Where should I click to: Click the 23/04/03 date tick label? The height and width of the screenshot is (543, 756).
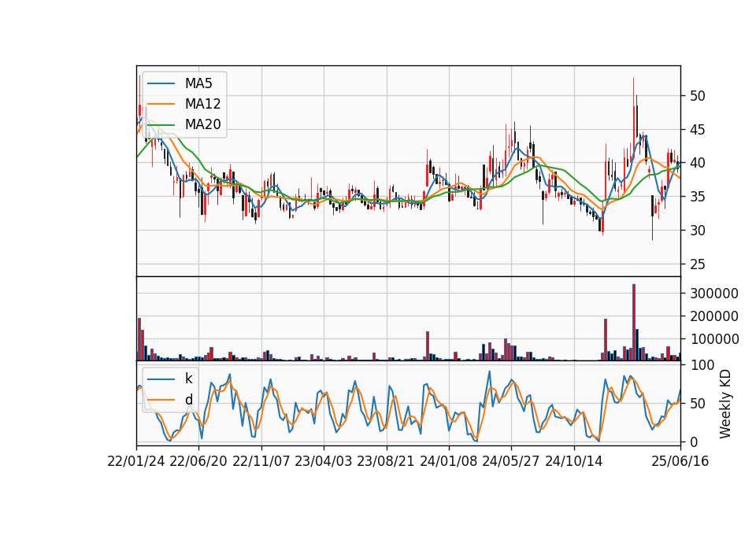click(324, 461)
